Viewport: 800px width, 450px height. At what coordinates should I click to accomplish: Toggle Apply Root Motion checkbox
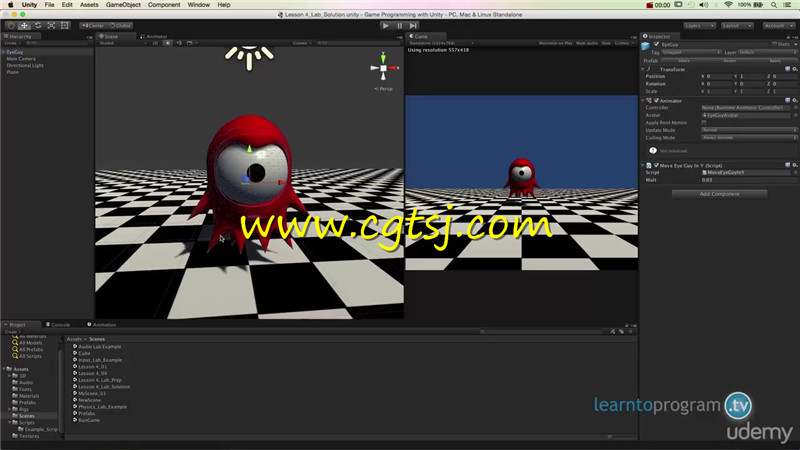click(704, 122)
